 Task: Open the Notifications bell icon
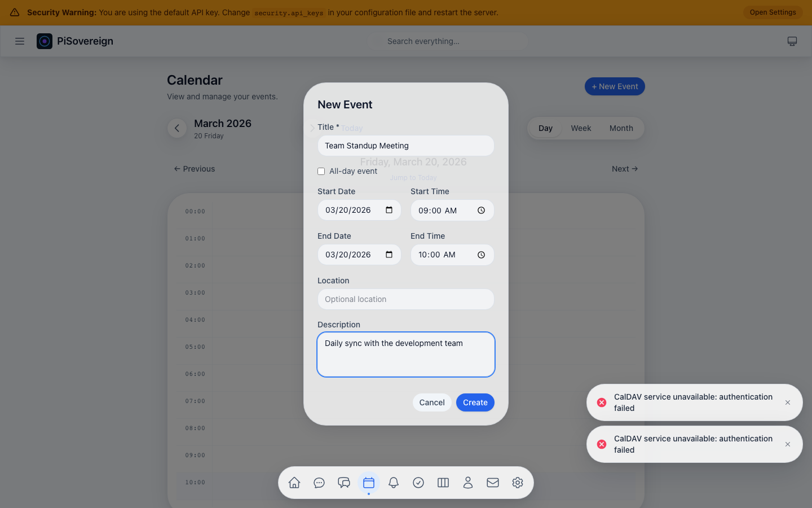394,483
